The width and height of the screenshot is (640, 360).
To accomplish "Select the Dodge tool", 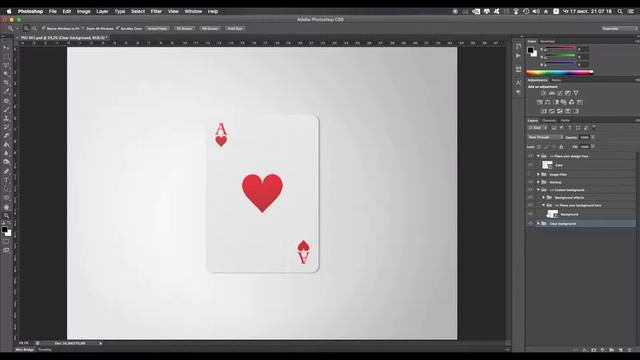I will [x=6, y=162].
